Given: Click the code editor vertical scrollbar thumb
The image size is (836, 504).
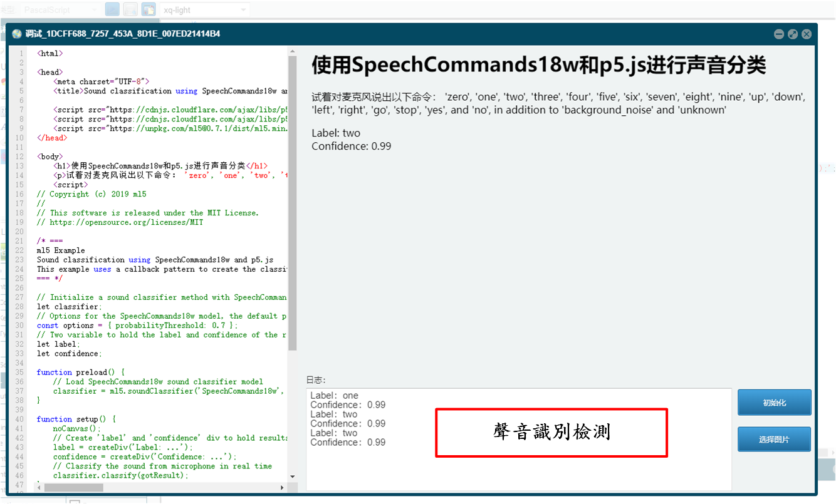Looking at the screenshot, I should [x=292, y=203].
